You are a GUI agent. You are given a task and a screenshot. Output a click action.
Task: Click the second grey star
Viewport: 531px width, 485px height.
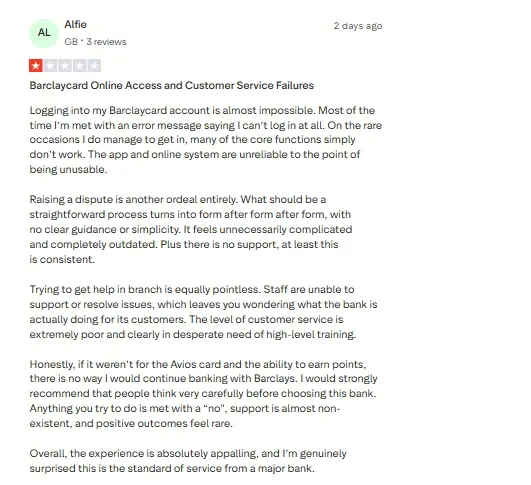coord(50,66)
